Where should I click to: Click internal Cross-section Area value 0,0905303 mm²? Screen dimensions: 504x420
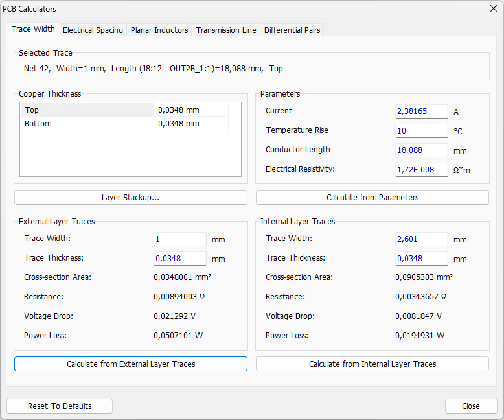[424, 277]
